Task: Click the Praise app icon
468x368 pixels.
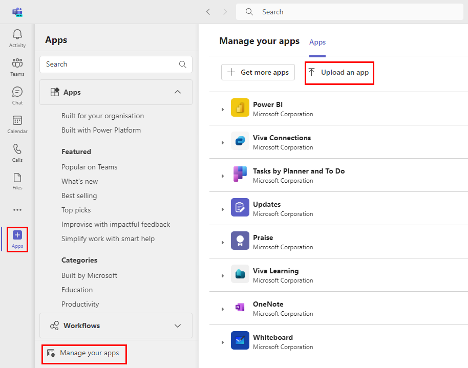Action: coord(240,241)
